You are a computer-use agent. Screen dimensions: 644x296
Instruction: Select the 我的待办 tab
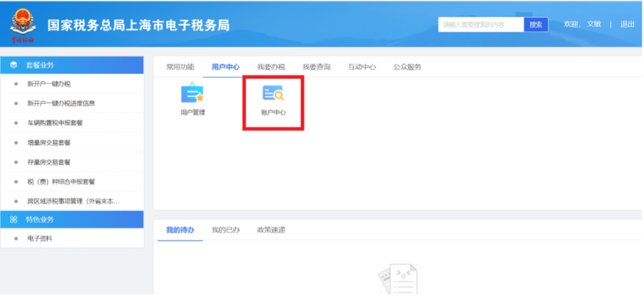[x=180, y=230]
